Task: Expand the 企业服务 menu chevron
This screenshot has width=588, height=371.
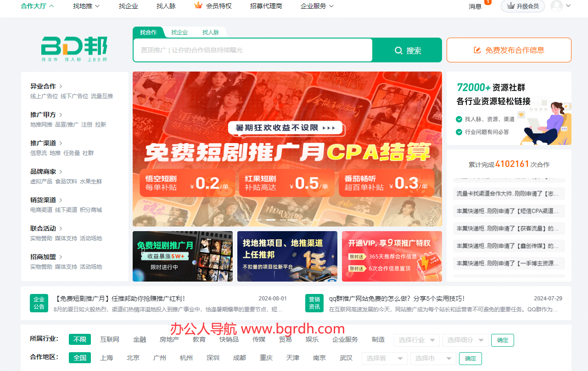Action: coord(332,6)
